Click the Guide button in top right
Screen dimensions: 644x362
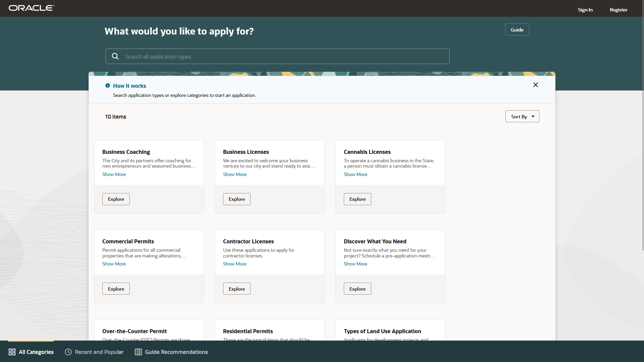pyautogui.click(x=517, y=29)
